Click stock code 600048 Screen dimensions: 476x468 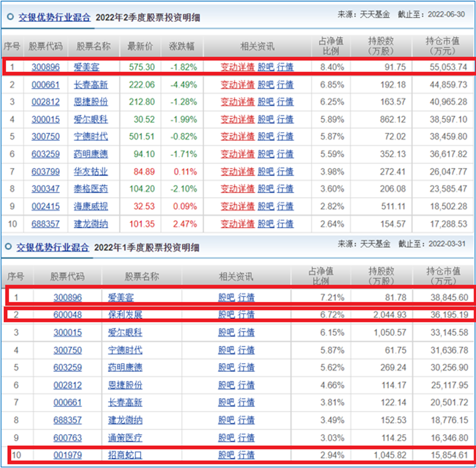point(67,315)
